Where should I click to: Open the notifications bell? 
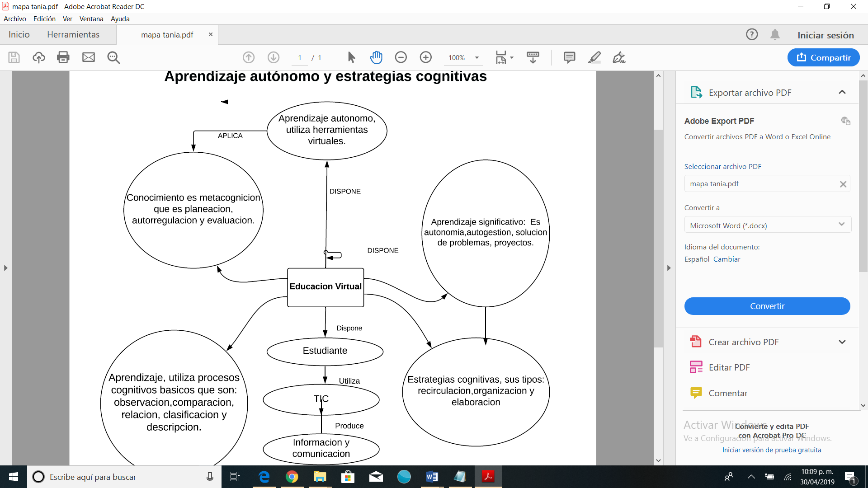pos(775,35)
